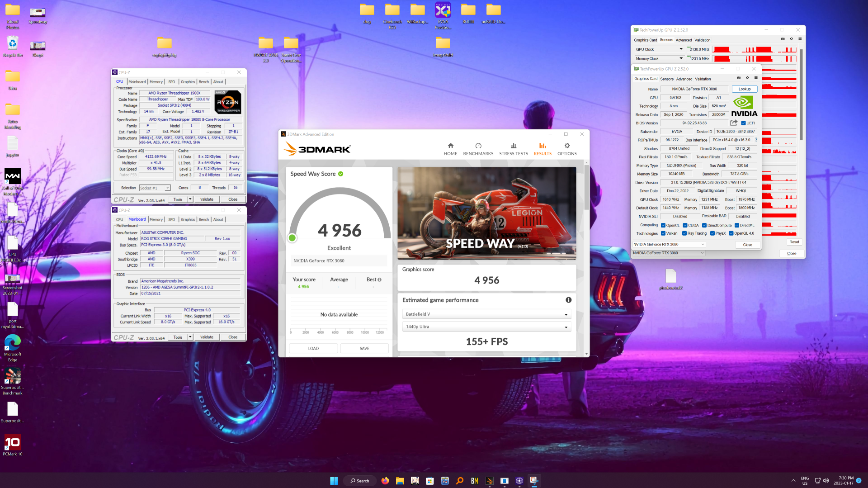Click Validate in upper CPU-Z window

coord(207,199)
